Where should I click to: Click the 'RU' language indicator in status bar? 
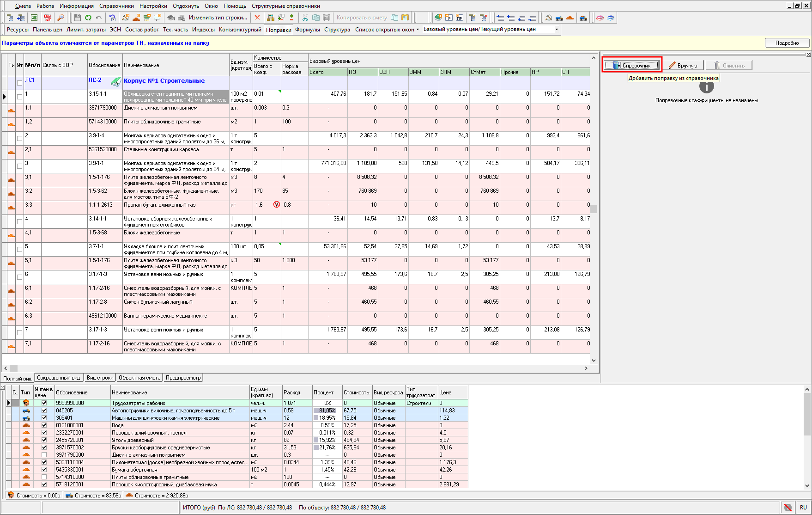tap(803, 508)
